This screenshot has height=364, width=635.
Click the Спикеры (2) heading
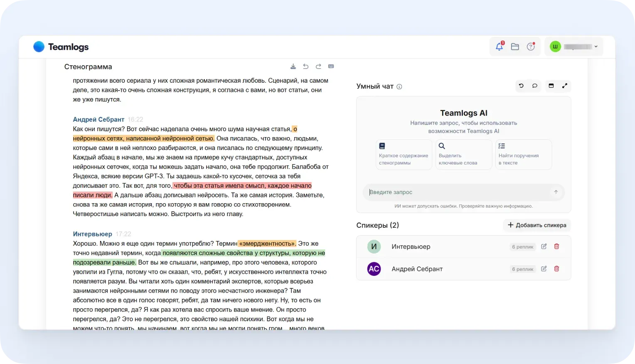click(378, 225)
